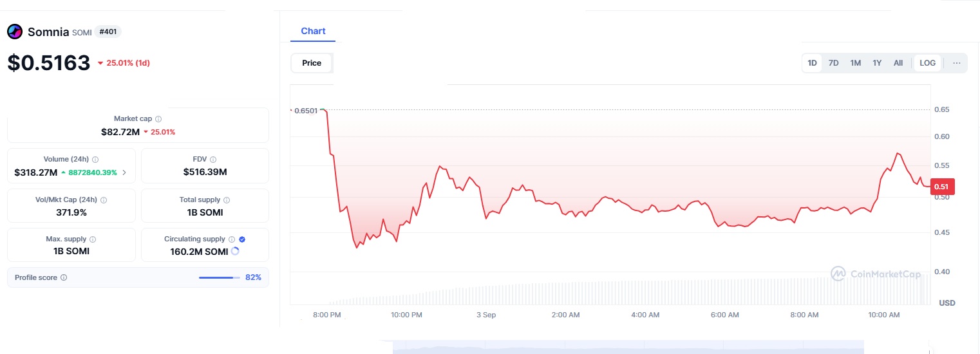Click the 3 Sep date label on axis
The width and height of the screenshot is (980, 354).
[x=486, y=315]
